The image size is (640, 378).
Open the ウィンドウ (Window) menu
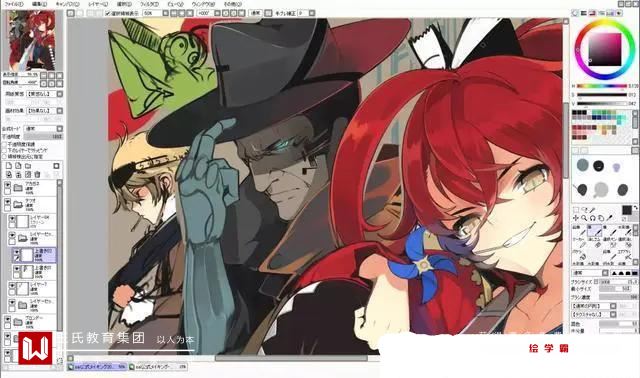pyautogui.click(x=203, y=4)
